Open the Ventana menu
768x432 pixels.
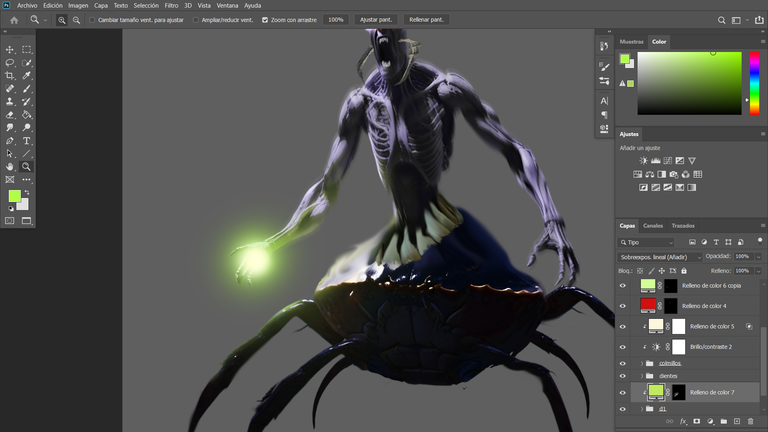(x=227, y=6)
